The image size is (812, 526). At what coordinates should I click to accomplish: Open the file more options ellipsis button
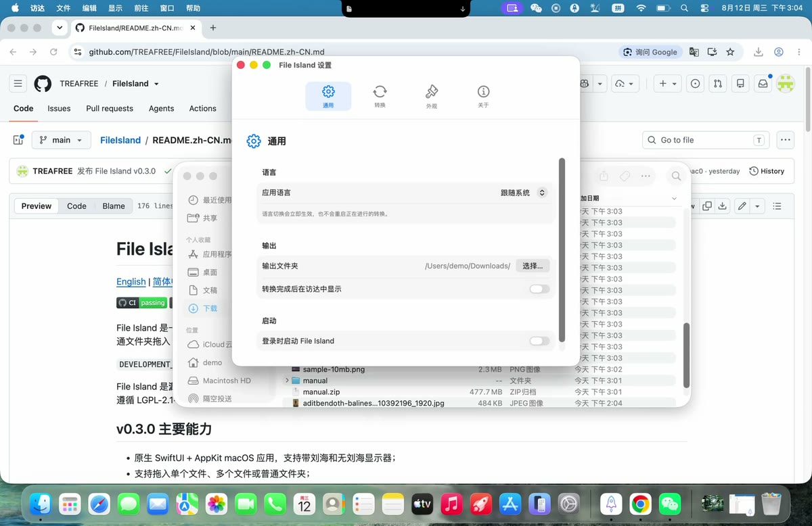(x=785, y=140)
